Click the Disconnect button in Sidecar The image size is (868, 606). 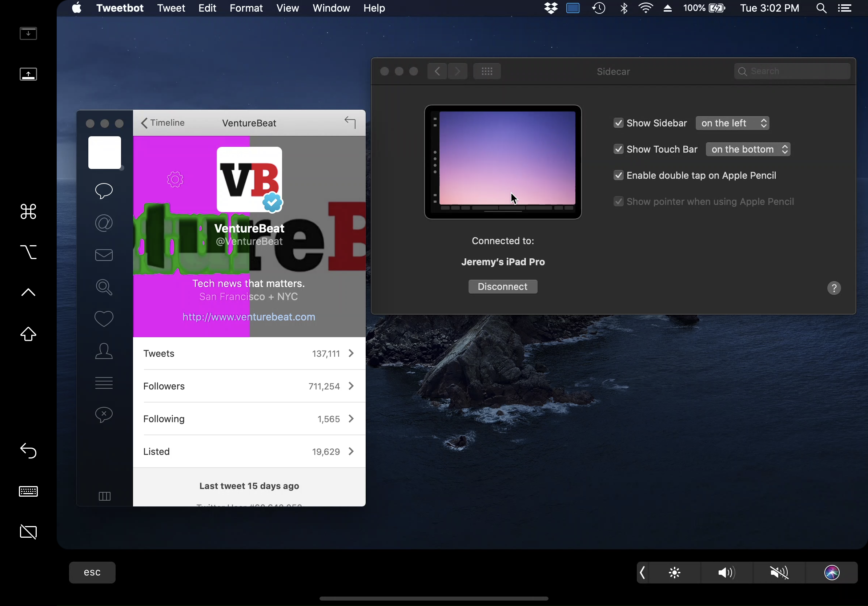pos(503,286)
